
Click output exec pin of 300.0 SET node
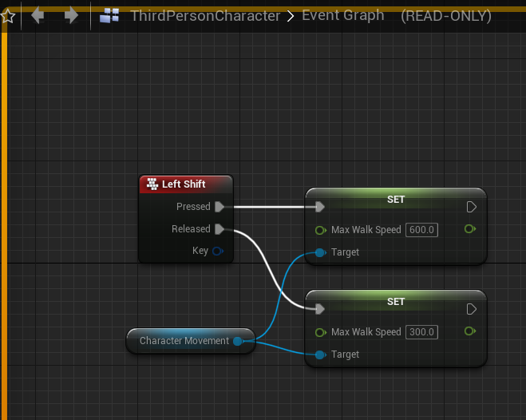tap(471, 309)
